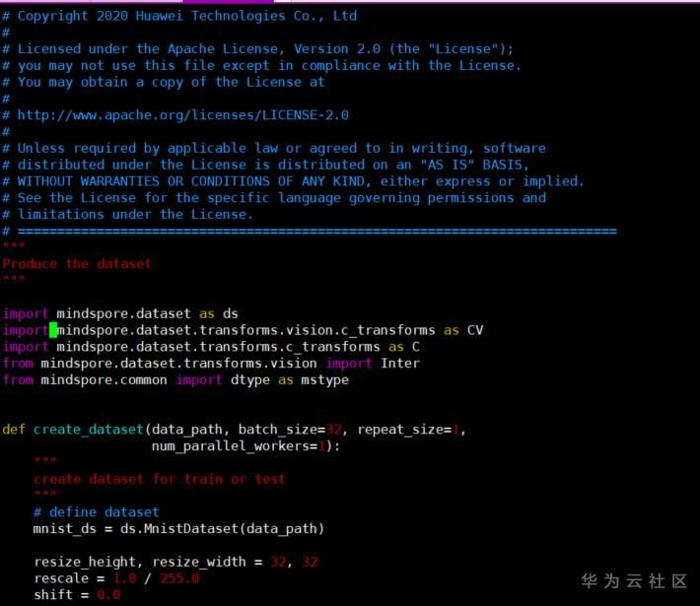Click the row of equals signs separator comment

pos(310,232)
